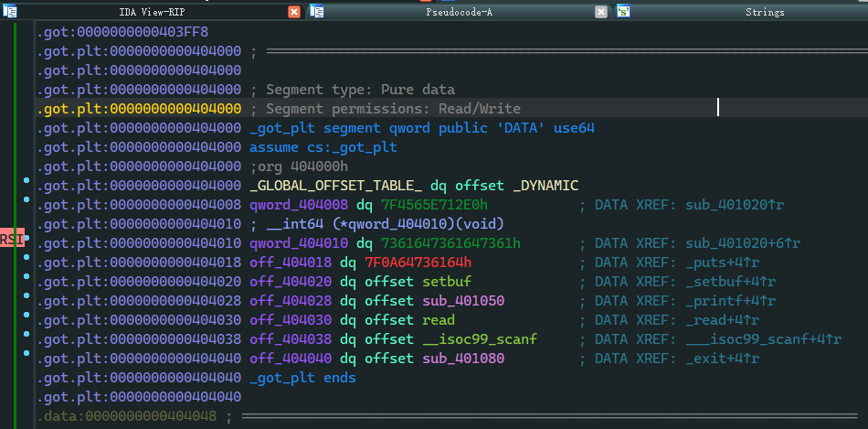
Task: Follow the sub_401050 offset reference
Action: click(463, 301)
